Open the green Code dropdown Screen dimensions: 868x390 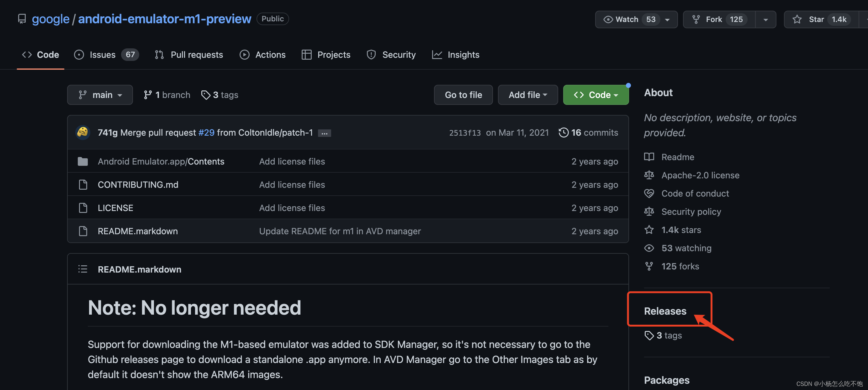[x=595, y=95]
